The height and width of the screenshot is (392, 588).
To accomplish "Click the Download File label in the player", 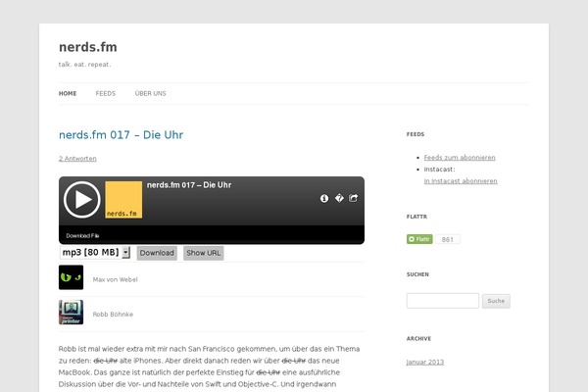I will pyautogui.click(x=82, y=236).
